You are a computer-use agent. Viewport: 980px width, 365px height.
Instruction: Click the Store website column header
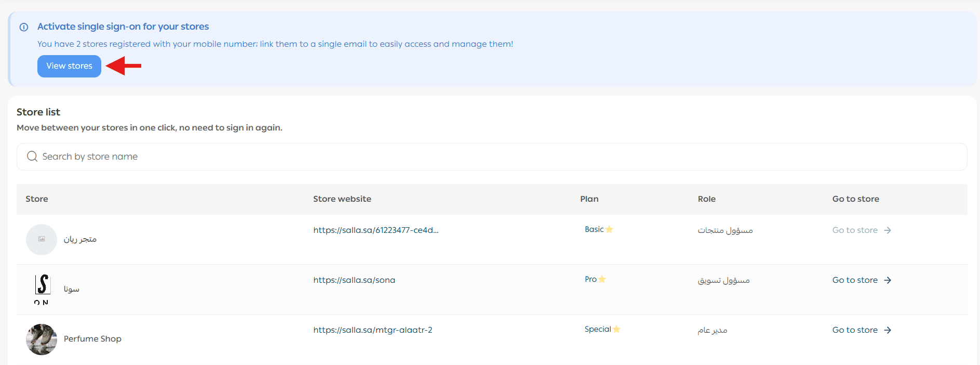tap(342, 199)
